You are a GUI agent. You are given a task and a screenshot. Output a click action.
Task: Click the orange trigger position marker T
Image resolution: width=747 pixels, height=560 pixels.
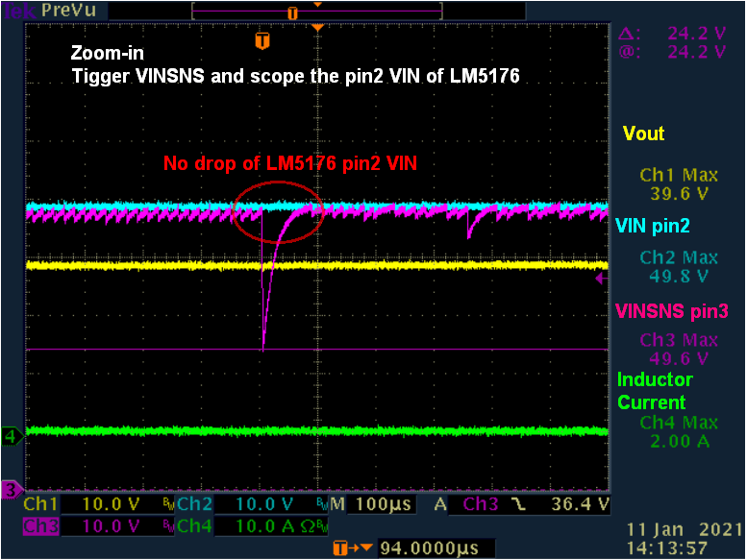262,41
